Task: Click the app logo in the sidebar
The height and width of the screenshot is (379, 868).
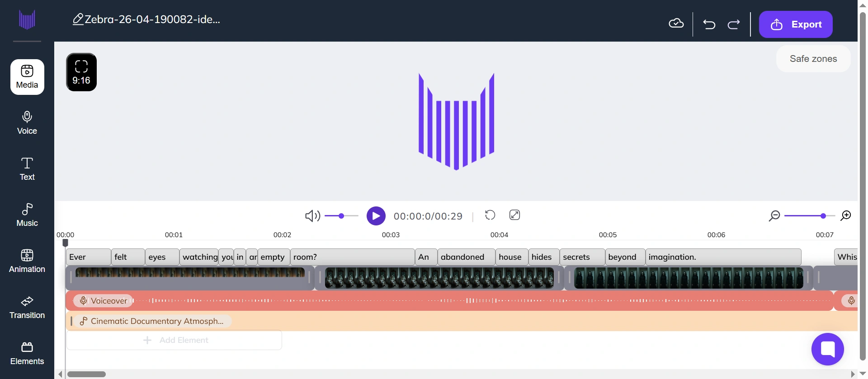Action: (27, 20)
